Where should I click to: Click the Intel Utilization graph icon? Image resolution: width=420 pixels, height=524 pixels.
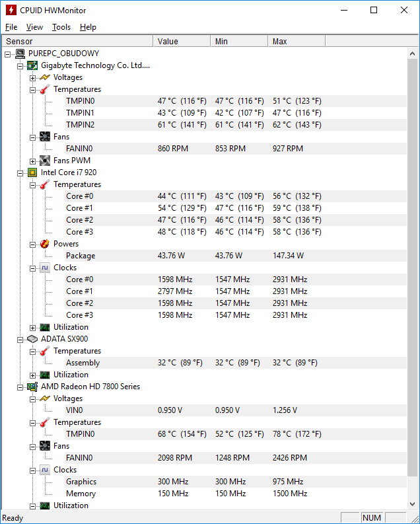coord(45,327)
